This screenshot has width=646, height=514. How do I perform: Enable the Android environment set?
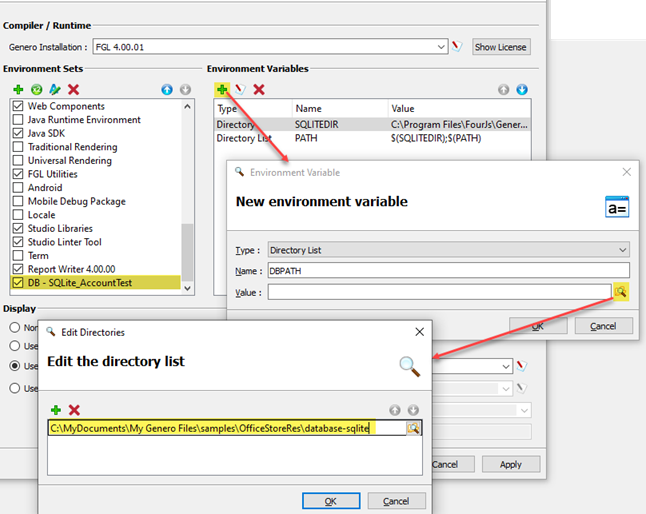(18, 187)
